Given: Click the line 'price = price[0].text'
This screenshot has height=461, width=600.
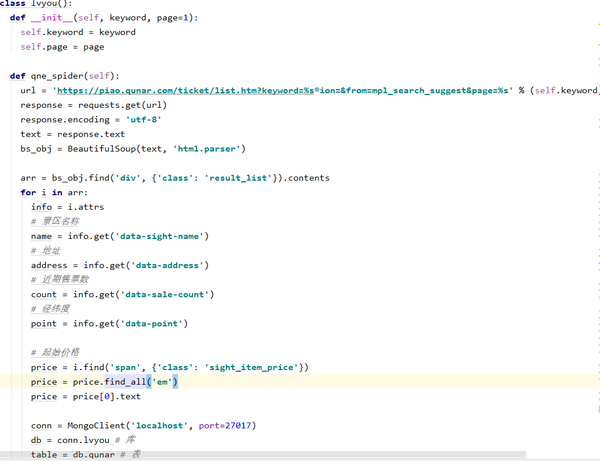Looking at the screenshot, I should pos(86,397).
